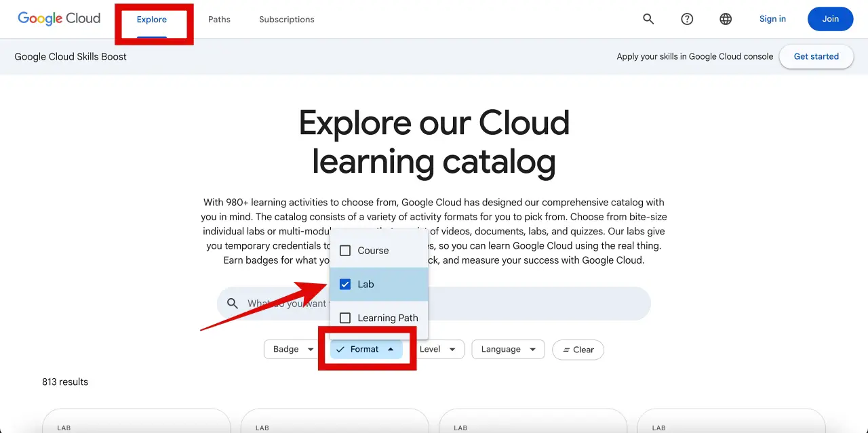Screen dimensions: 868x433
Task: Click the globe language icon
Action: pos(726,19)
